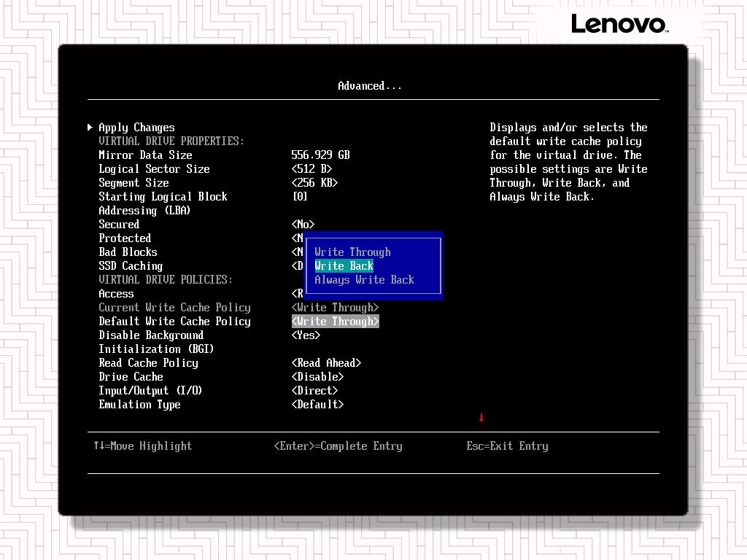Click the Enter=Complete Entry hint

[x=338, y=446]
